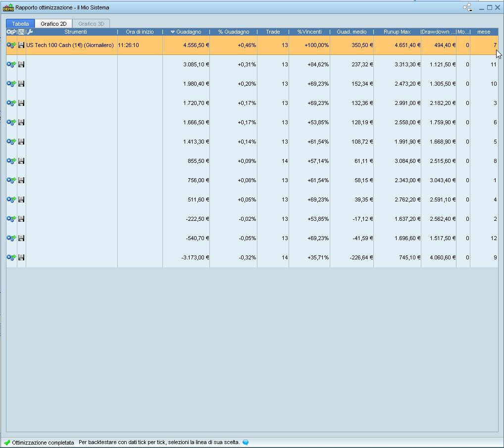Click the speech bubble help icon in the status bar
Screen dimensions: 504x448
pos(246,442)
